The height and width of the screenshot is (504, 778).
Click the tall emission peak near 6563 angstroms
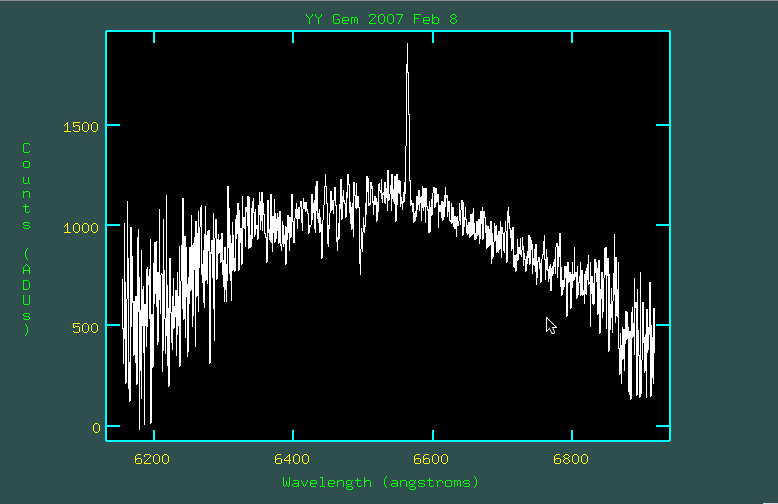407,119
